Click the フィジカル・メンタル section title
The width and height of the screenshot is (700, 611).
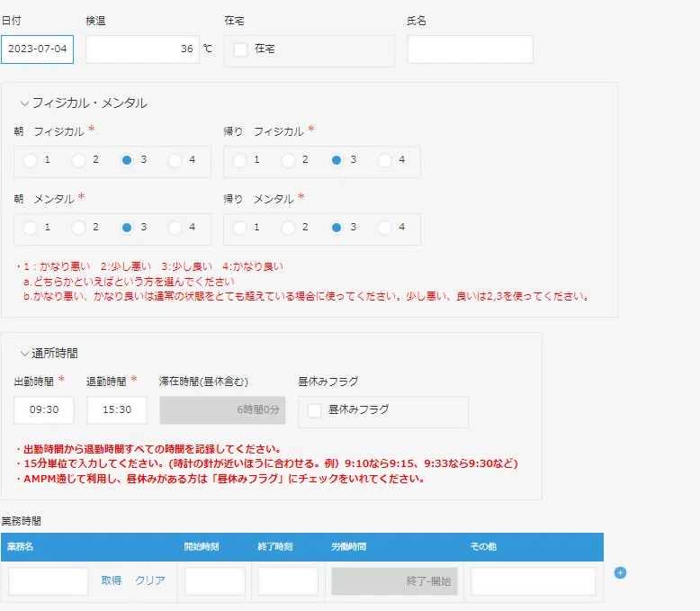(89, 103)
